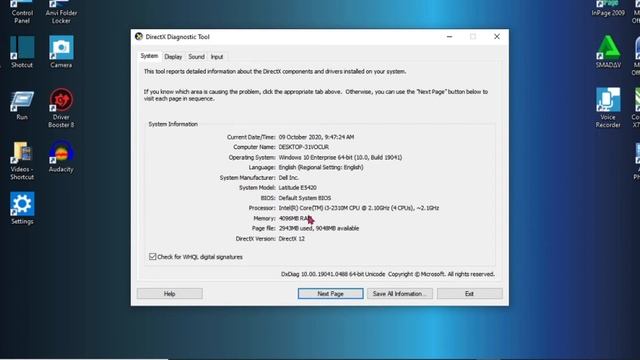Launch the Shotcut desktop icon
Viewport: 640px width, 360px height.
(x=22, y=52)
